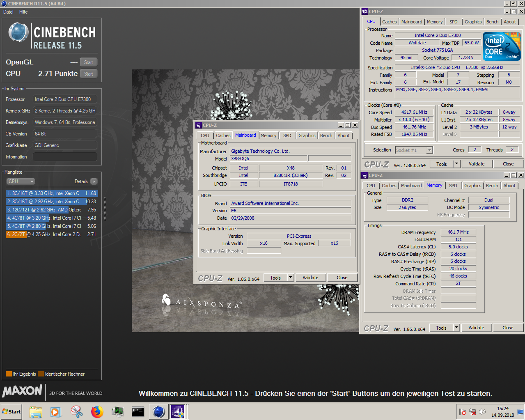The width and height of the screenshot is (525, 420).
Task: Click the Windows Start button
Action: click(x=11, y=411)
